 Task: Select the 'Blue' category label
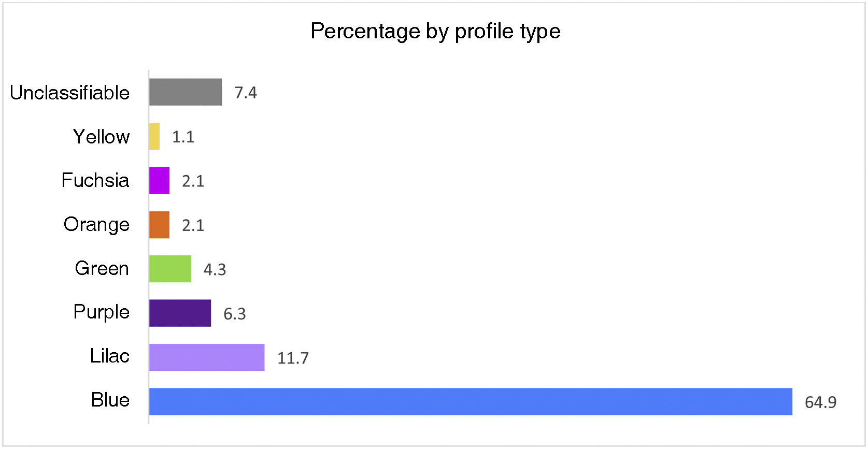[x=110, y=400]
